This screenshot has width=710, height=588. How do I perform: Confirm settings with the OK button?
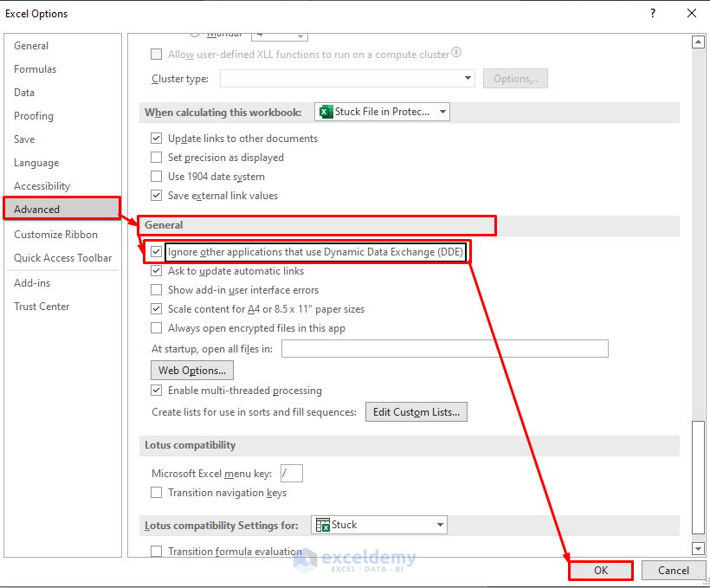(x=600, y=570)
